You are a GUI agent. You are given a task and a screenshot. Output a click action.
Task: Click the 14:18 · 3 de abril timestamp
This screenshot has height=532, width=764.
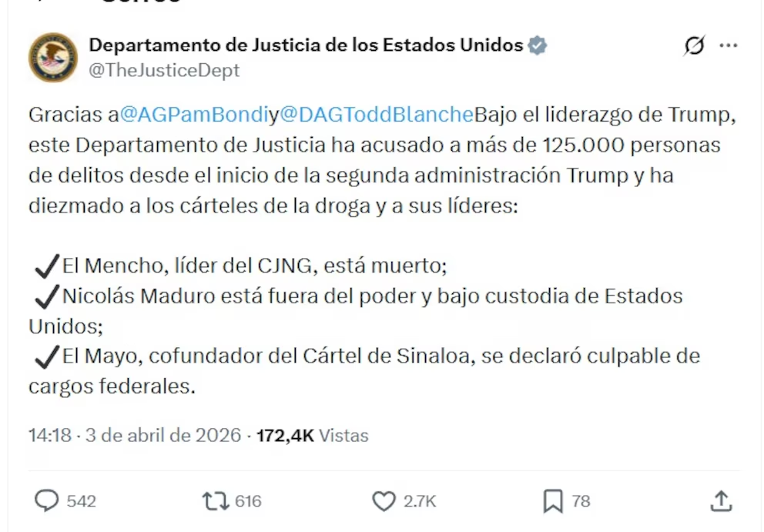pyautogui.click(x=135, y=435)
